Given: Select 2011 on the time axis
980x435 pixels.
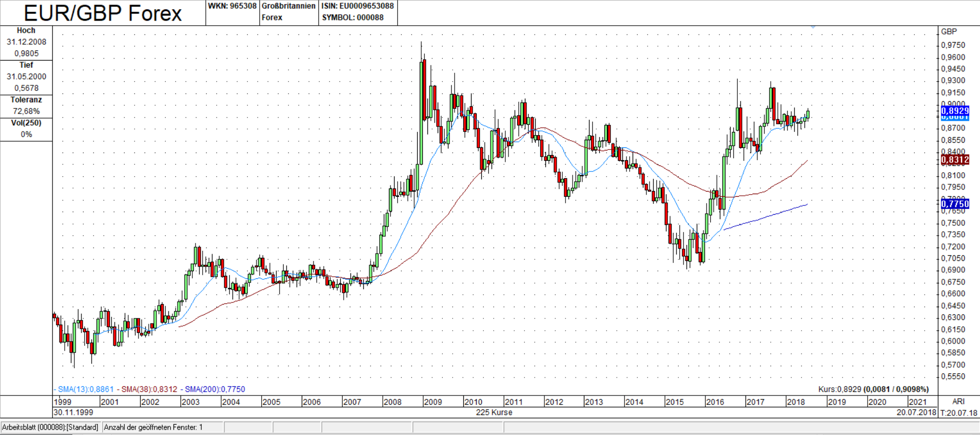Looking at the screenshot, I should coord(514,402).
